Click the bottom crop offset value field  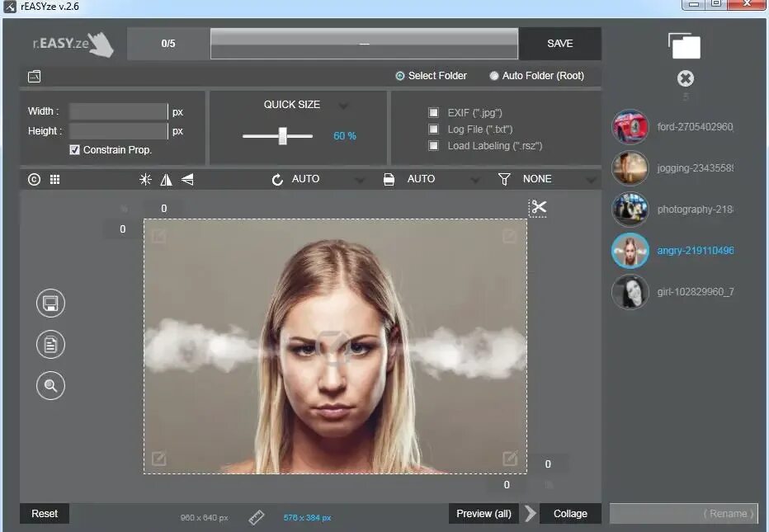[507, 484]
